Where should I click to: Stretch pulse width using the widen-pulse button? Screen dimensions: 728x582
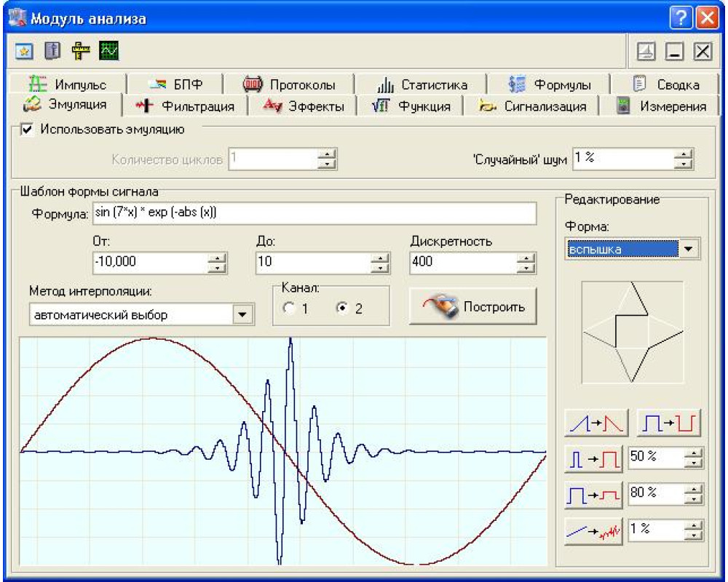click(593, 459)
